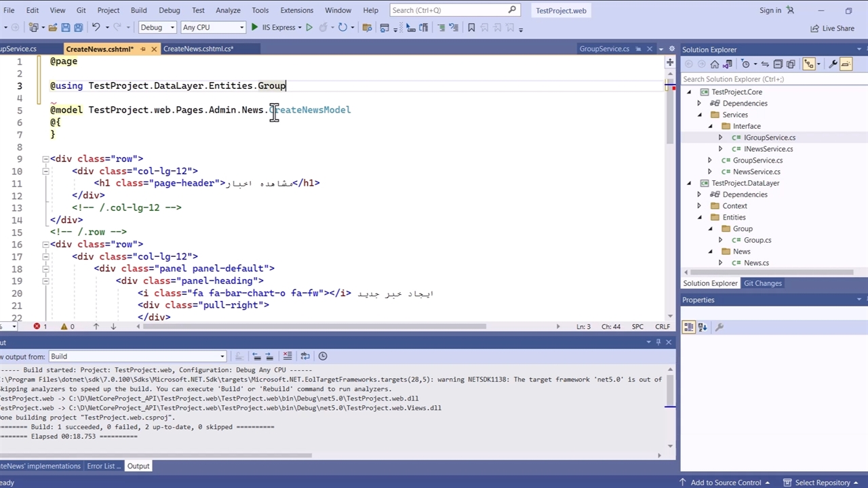868x488 pixels.
Task: Switch to the CreateNews.cshtml.cs tab
Action: 198,49
